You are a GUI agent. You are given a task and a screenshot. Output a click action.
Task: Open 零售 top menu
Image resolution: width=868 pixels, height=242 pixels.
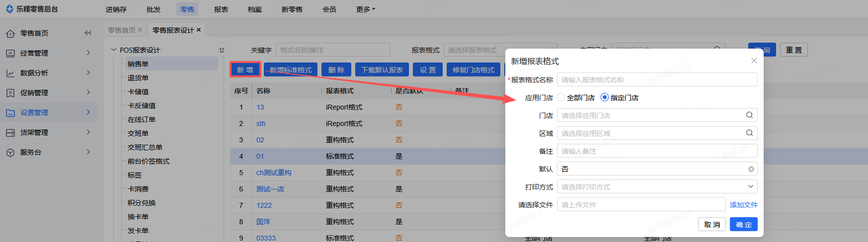click(x=187, y=9)
